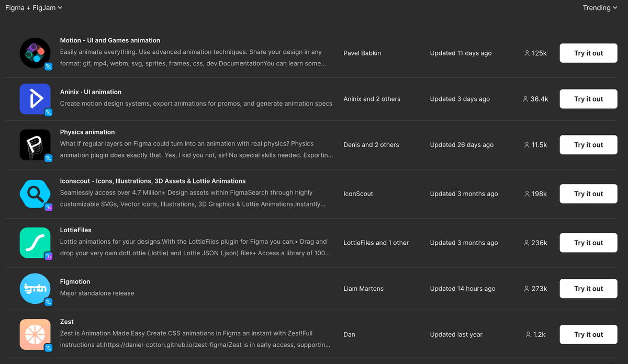Expand the Figma + FigJam filter dropdown

coord(34,8)
